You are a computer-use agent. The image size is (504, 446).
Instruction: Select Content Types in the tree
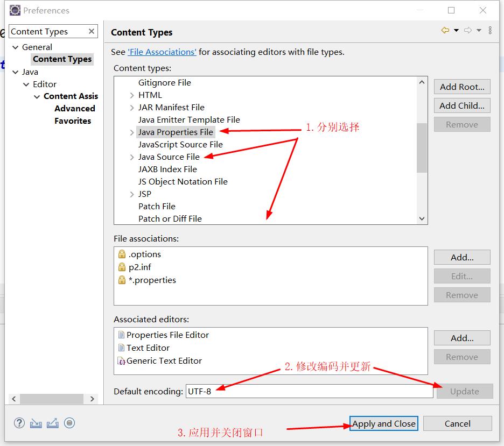(62, 59)
